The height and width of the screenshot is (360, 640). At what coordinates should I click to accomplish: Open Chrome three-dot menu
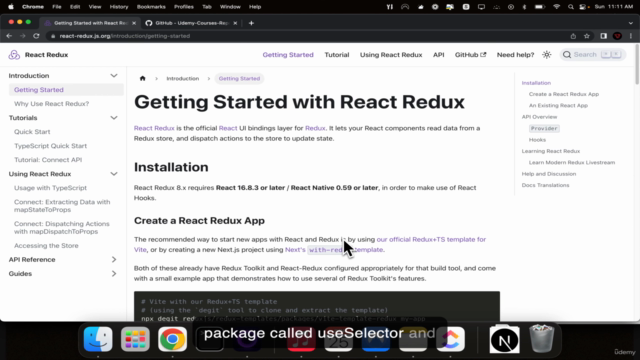631,36
